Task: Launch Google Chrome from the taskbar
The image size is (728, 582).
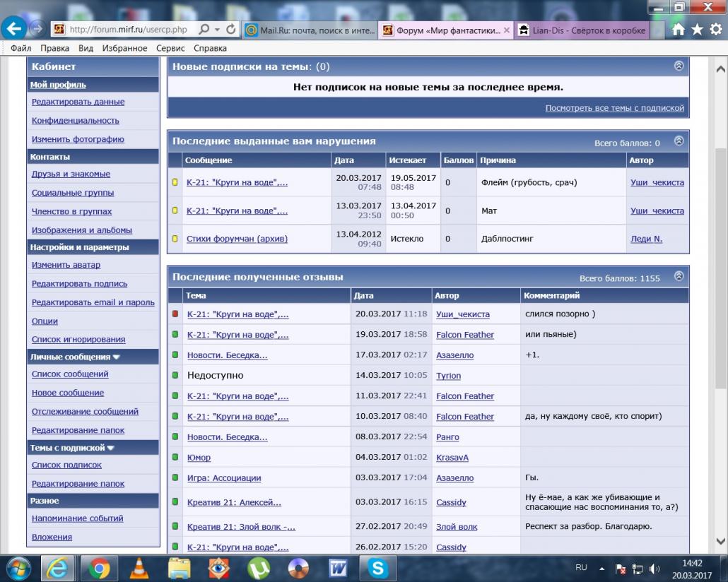Action: (x=99, y=567)
